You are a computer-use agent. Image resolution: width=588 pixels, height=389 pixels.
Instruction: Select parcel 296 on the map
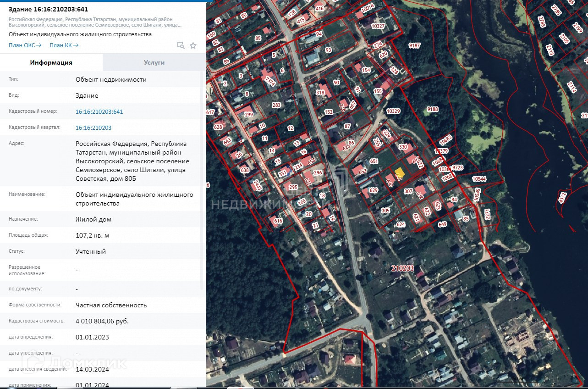pyautogui.click(x=318, y=173)
